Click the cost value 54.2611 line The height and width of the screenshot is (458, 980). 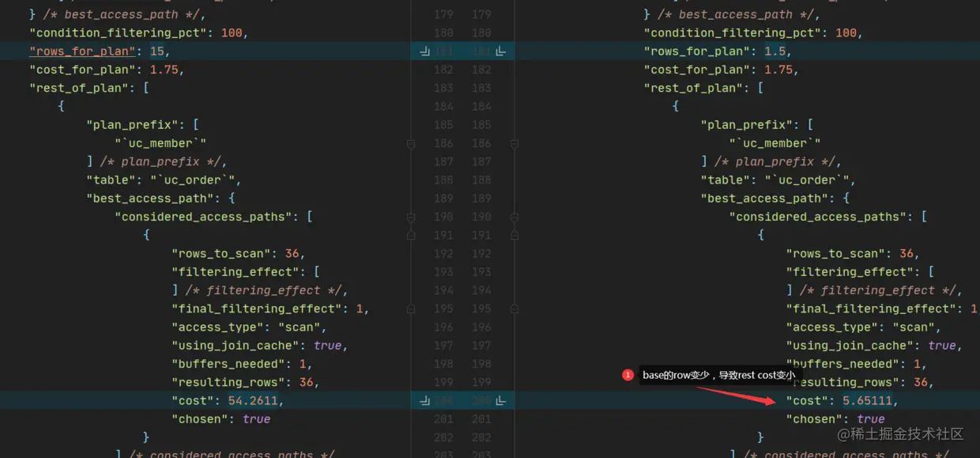pyautogui.click(x=228, y=401)
